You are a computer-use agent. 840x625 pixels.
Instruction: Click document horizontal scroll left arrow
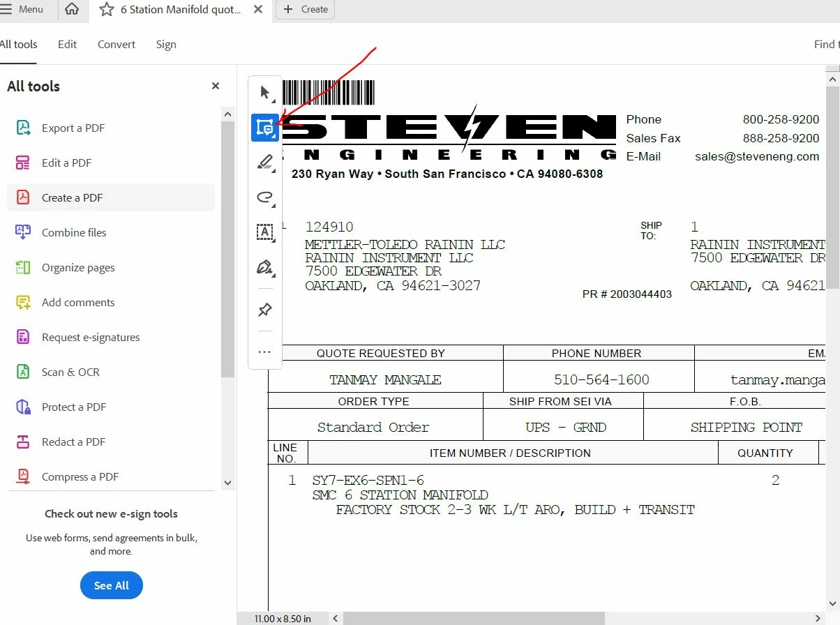336,618
